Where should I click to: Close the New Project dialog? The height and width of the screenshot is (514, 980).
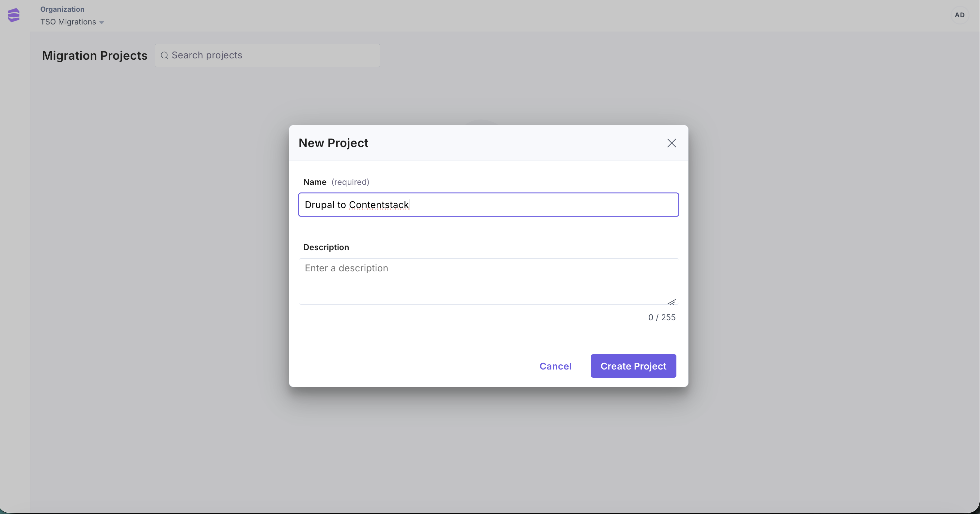click(x=672, y=143)
